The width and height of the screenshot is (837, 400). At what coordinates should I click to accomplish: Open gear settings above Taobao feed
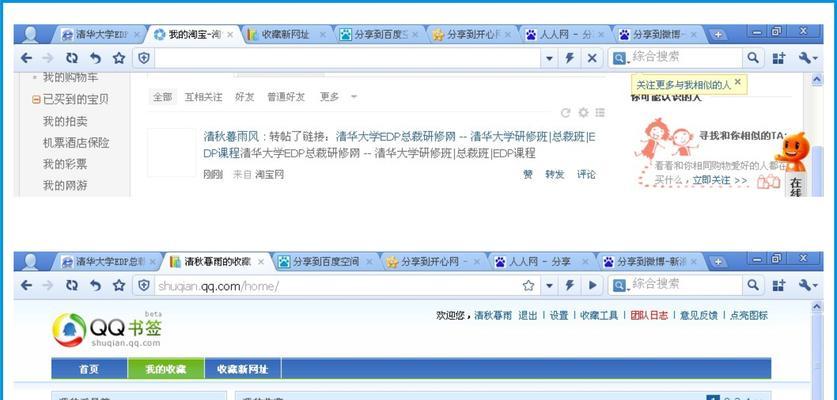click(x=583, y=113)
